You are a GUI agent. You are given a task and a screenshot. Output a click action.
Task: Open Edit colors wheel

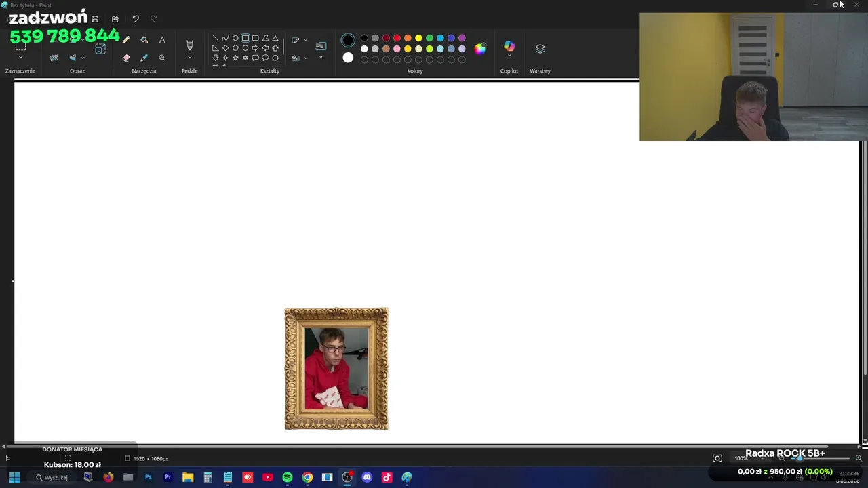point(480,48)
